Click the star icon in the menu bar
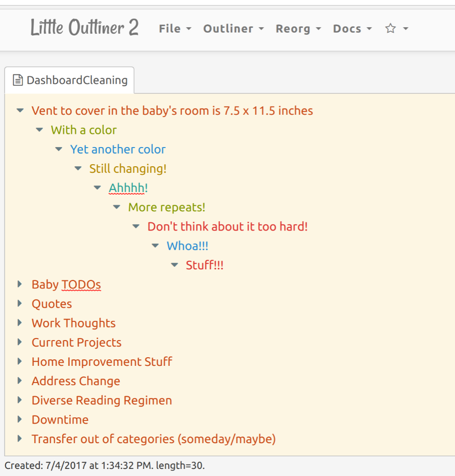This screenshot has height=476, width=455. 389,29
